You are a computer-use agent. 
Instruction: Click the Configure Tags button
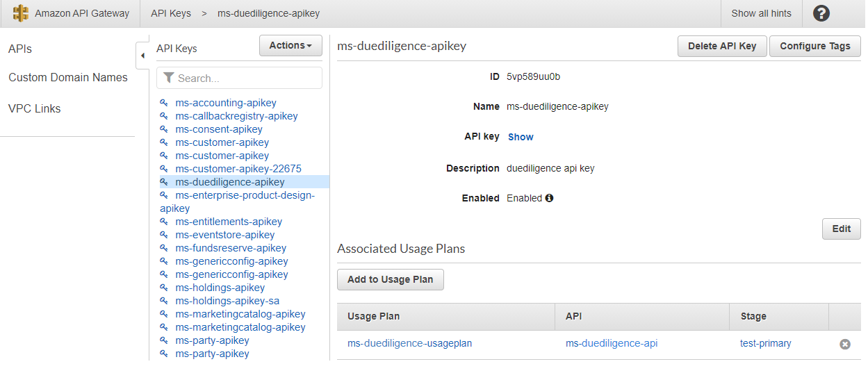[814, 46]
